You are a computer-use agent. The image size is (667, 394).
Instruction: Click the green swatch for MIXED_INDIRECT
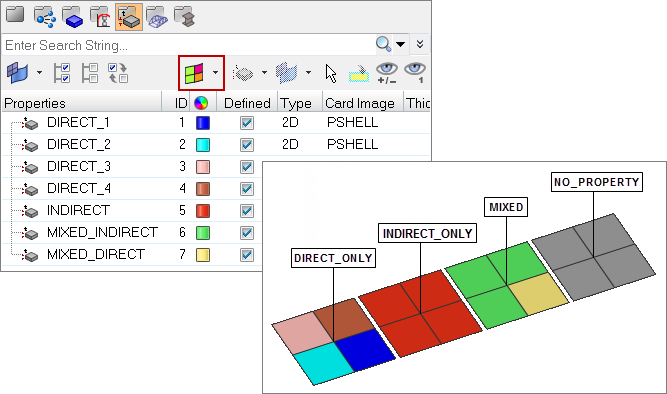tap(203, 233)
